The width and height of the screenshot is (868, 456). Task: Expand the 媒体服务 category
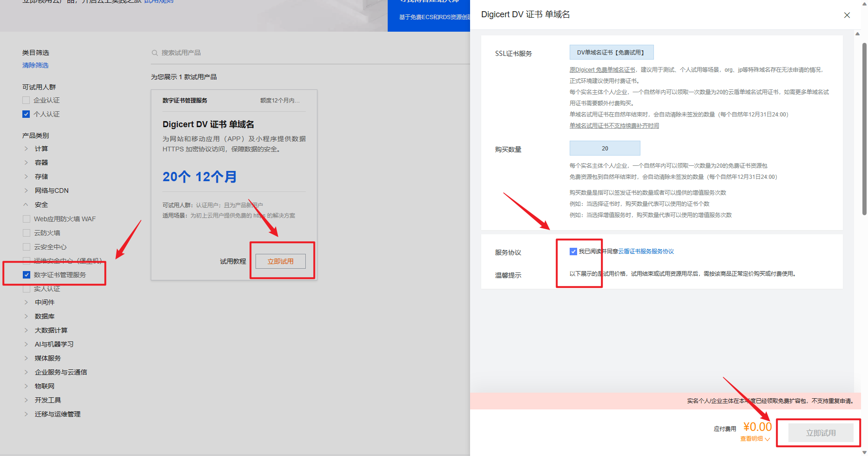coord(26,358)
